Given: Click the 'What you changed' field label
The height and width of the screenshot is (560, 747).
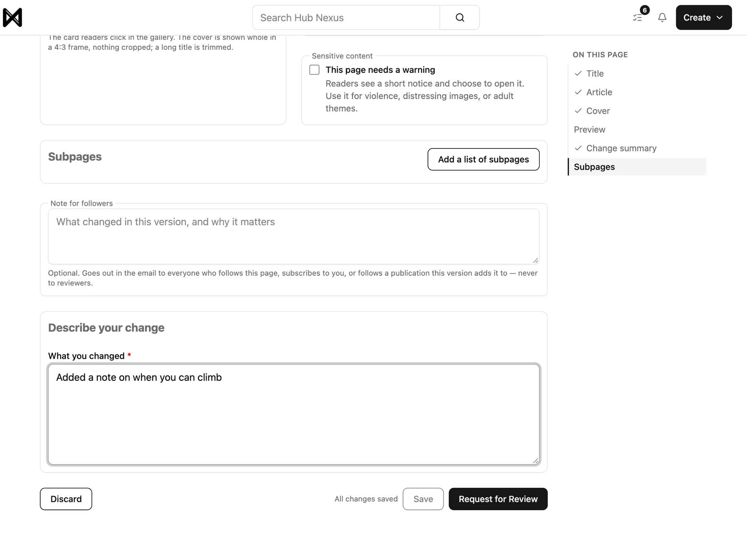Looking at the screenshot, I should click(86, 356).
